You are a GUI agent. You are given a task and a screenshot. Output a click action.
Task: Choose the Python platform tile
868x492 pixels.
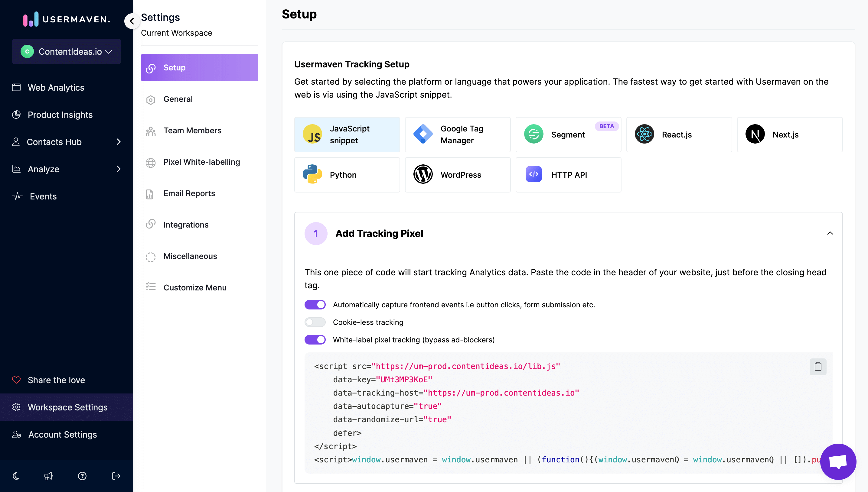(347, 175)
